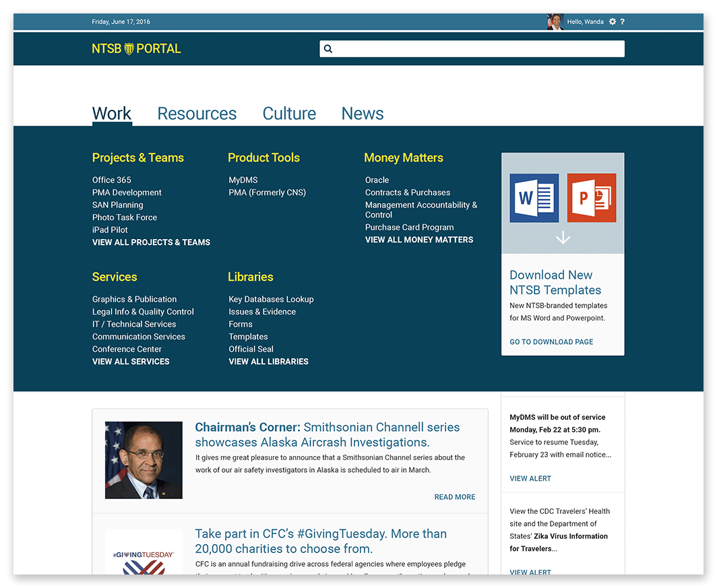Open MyDMS product tool
The image size is (717, 588).
pyautogui.click(x=243, y=180)
